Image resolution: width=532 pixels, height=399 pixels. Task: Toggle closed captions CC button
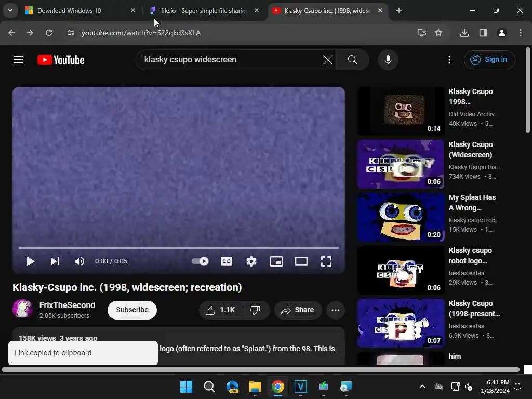pyautogui.click(x=227, y=261)
